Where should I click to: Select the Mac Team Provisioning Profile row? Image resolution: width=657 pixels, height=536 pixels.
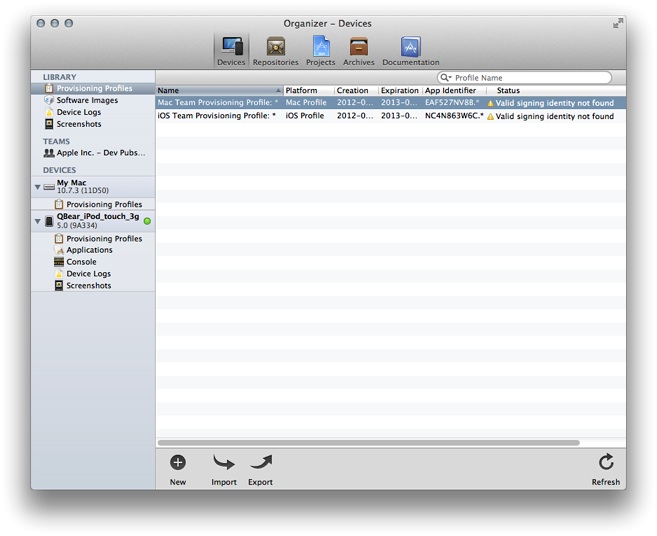click(x=391, y=103)
